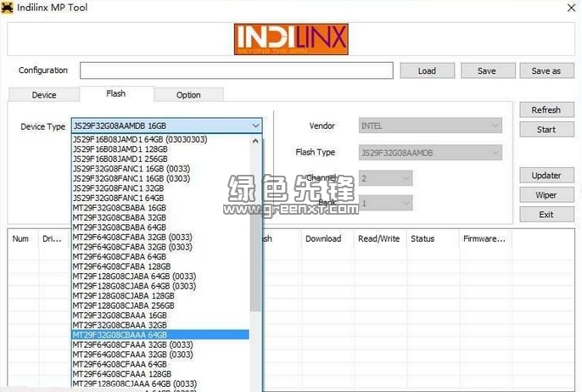Switch to the Flash tab
Screen dimensions: 582x392
click(x=116, y=94)
